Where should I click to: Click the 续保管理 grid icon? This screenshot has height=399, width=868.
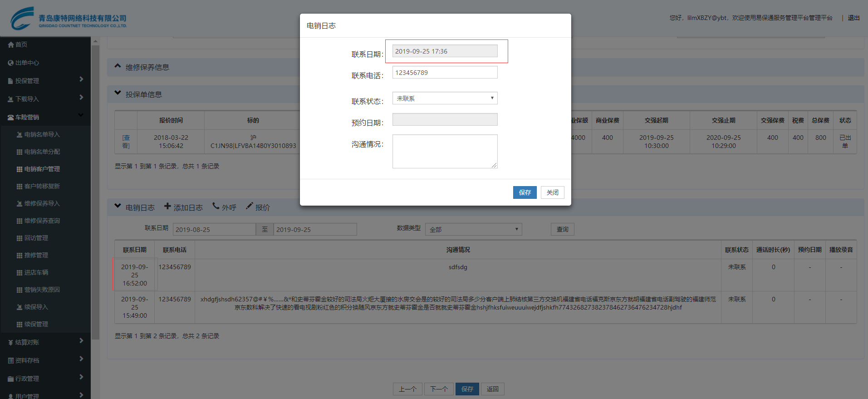20,324
